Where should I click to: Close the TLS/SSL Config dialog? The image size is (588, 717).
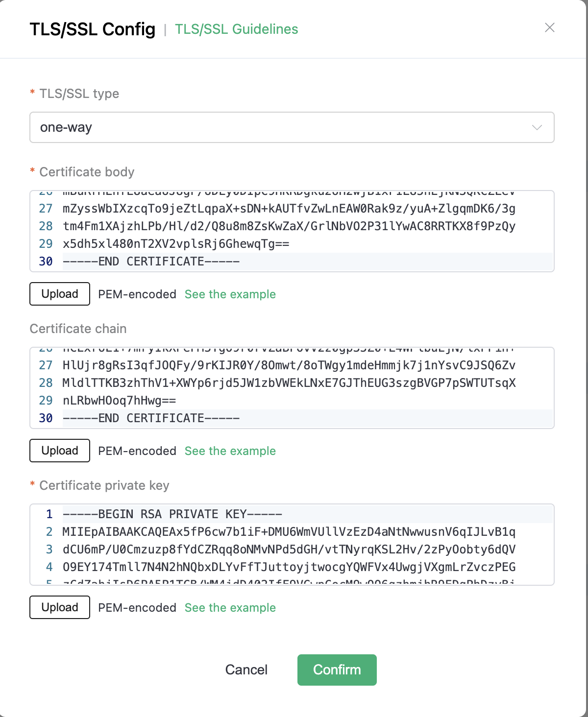(550, 28)
